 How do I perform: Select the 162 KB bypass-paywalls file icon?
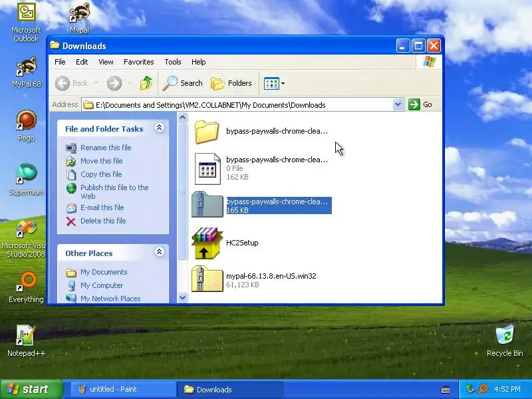[x=207, y=169]
